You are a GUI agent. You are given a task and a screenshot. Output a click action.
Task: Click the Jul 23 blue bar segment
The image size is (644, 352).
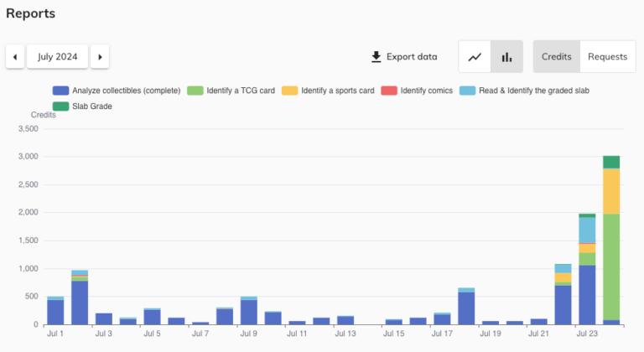point(587,295)
